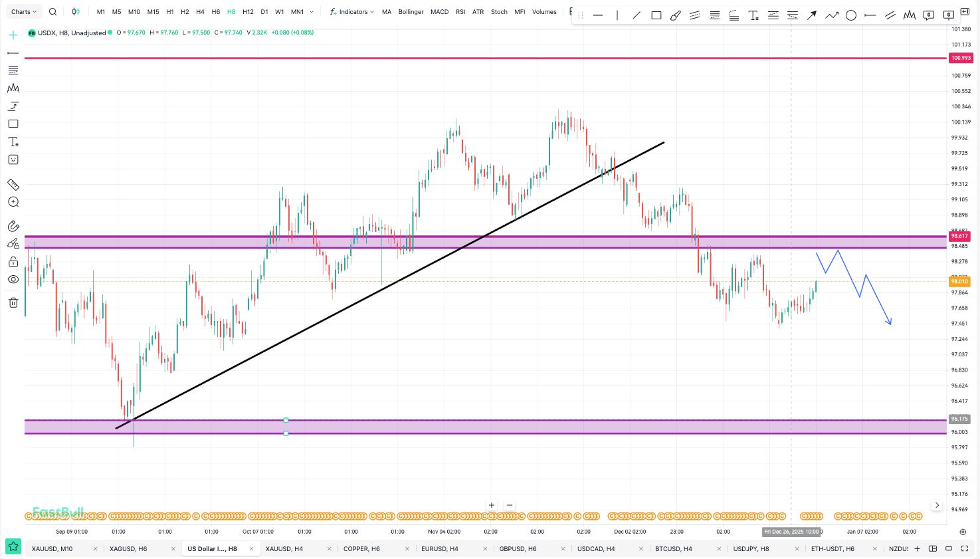
Task: Pick the brush drawing tool
Action: 675,15
